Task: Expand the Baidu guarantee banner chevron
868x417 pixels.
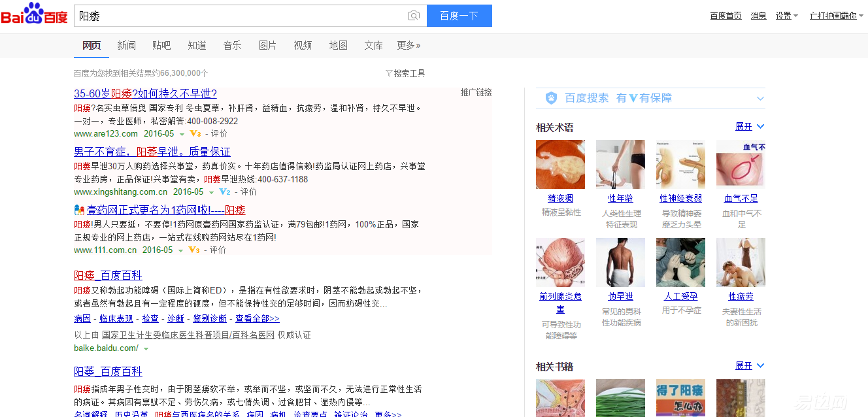Action: click(760, 99)
